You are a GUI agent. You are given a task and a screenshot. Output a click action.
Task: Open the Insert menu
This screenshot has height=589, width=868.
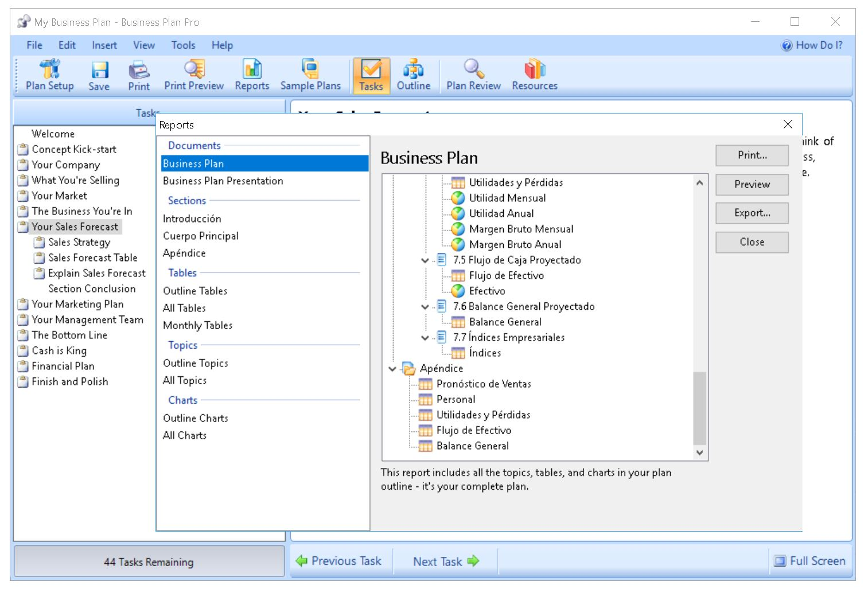104,45
